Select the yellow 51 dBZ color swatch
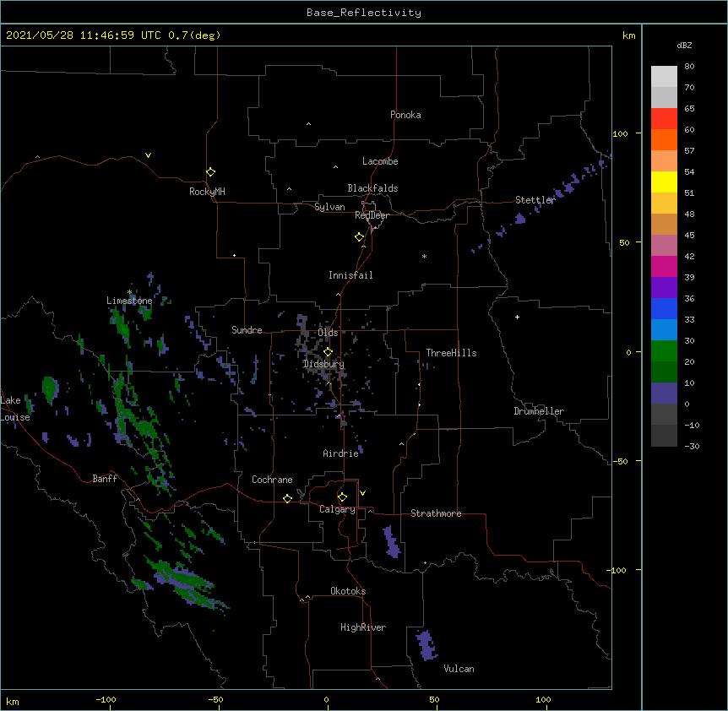The width and height of the screenshot is (728, 711). (x=664, y=182)
